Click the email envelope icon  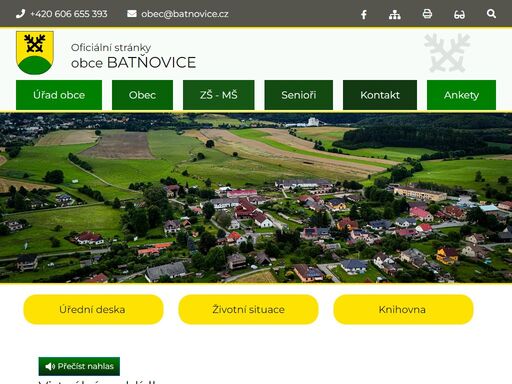tap(132, 14)
